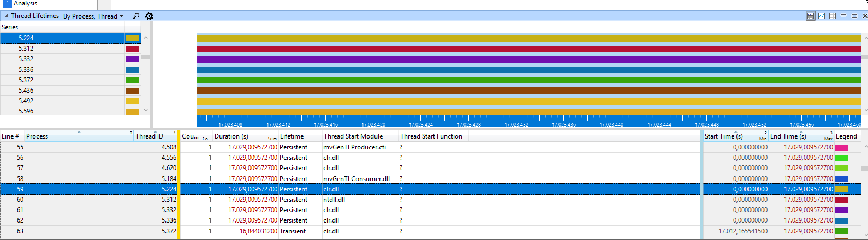Viewport: 868px width, 240px height.
Task: Click timeline ruler at 17.023.432
Action: 516,124
